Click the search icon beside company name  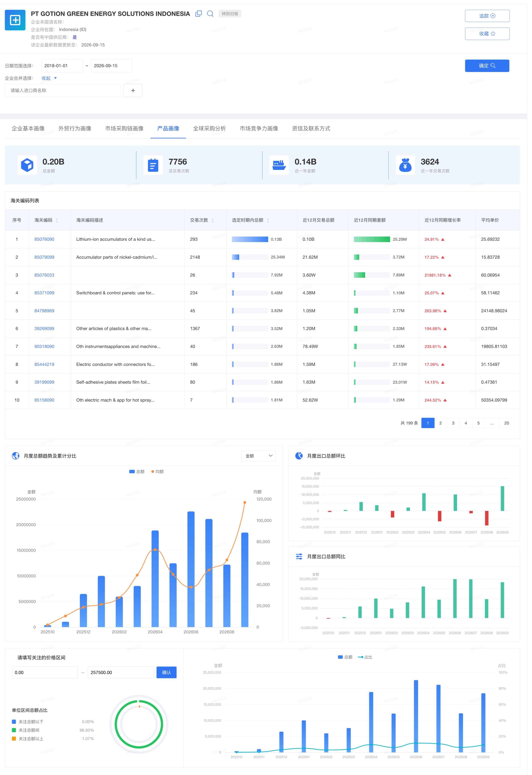210,14
